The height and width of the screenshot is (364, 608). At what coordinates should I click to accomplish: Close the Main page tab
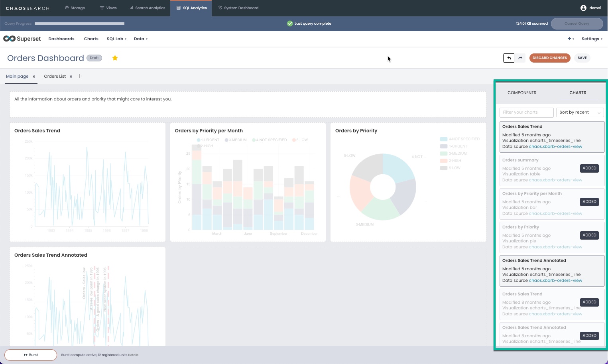(34, 77)
